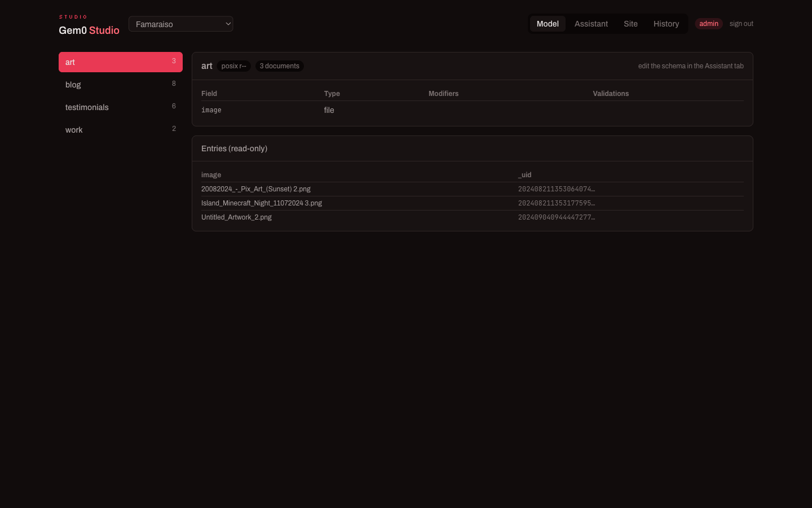This screenshot has width=812, height=508.
Task: Click uid 202409040944447277…
Action: click(x=557, y=217)
